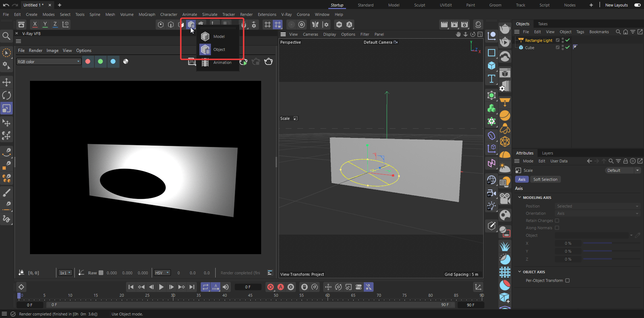Open the Objects panel Tags menu
The height and width of the screenshot is (318, 644).
(580, 32)
